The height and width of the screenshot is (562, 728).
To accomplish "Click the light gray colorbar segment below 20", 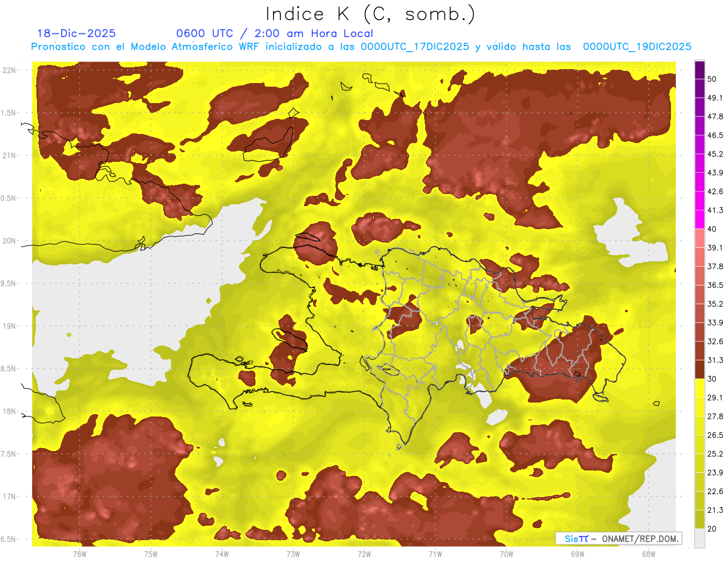I will pos(699,538).
